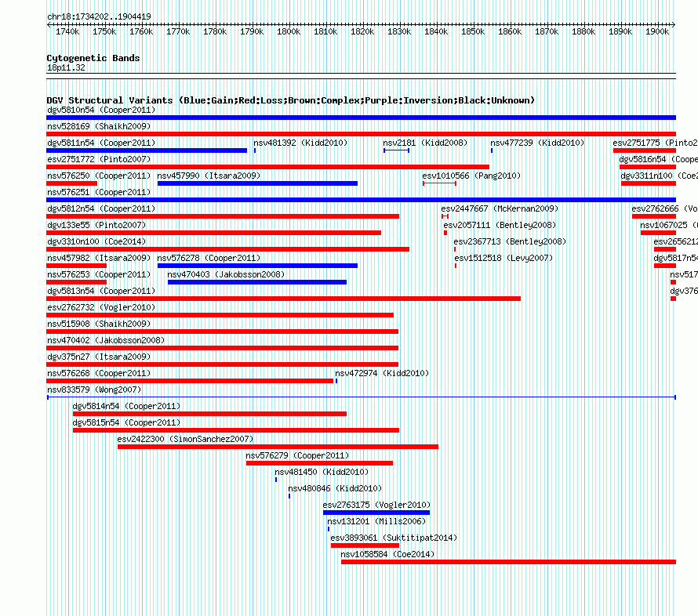Click the nsv576278 (Cooper2011) label
698x616 pixels.
(x=209, y=258)
